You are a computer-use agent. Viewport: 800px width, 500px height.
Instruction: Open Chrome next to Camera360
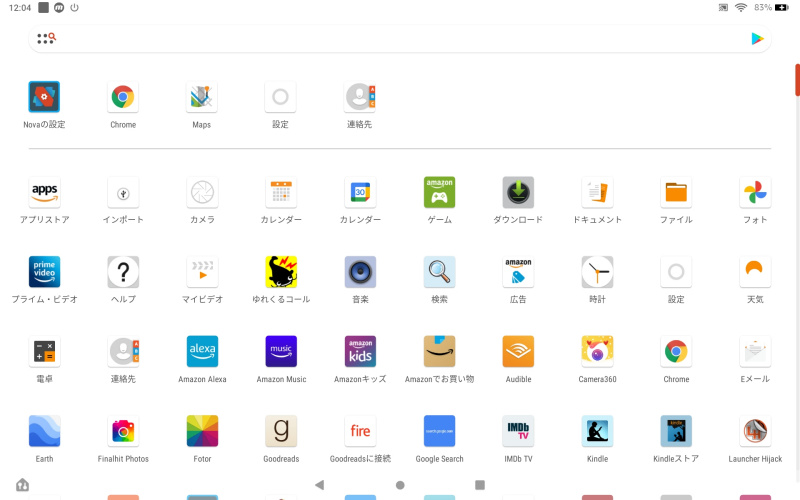point(676,352)
